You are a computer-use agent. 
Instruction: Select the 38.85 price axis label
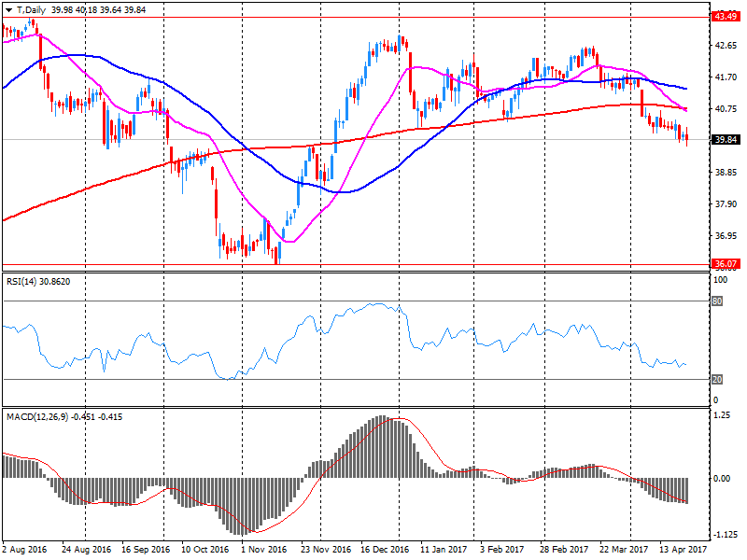tap(726, 172)
